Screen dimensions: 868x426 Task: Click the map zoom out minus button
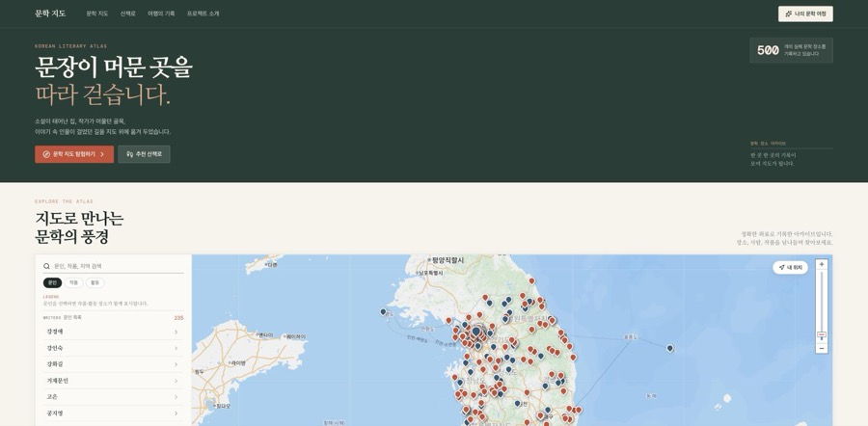(x=822, y=349)
